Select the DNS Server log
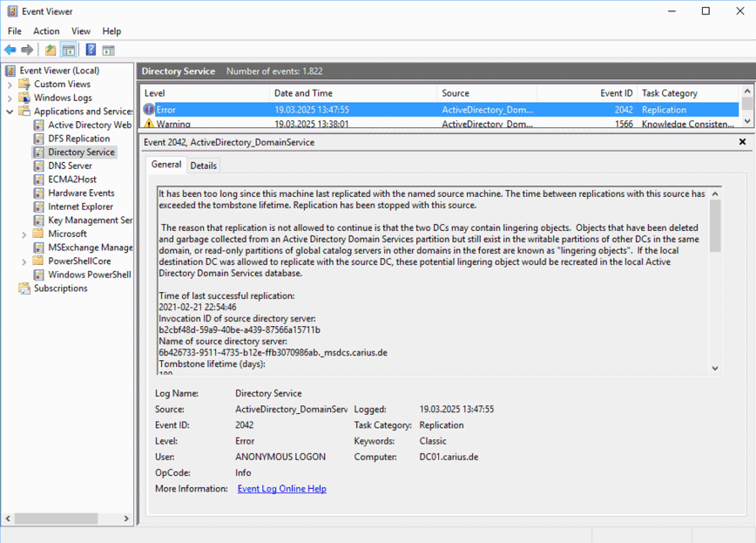This screenshot has width=756, height=543. 70,166
